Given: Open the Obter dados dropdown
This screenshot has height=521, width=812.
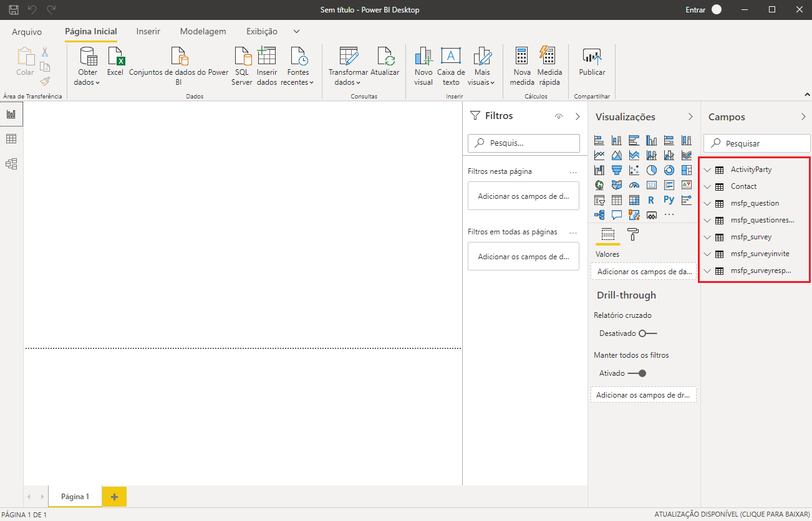Looking at the screenshot, I should point(87,66).
